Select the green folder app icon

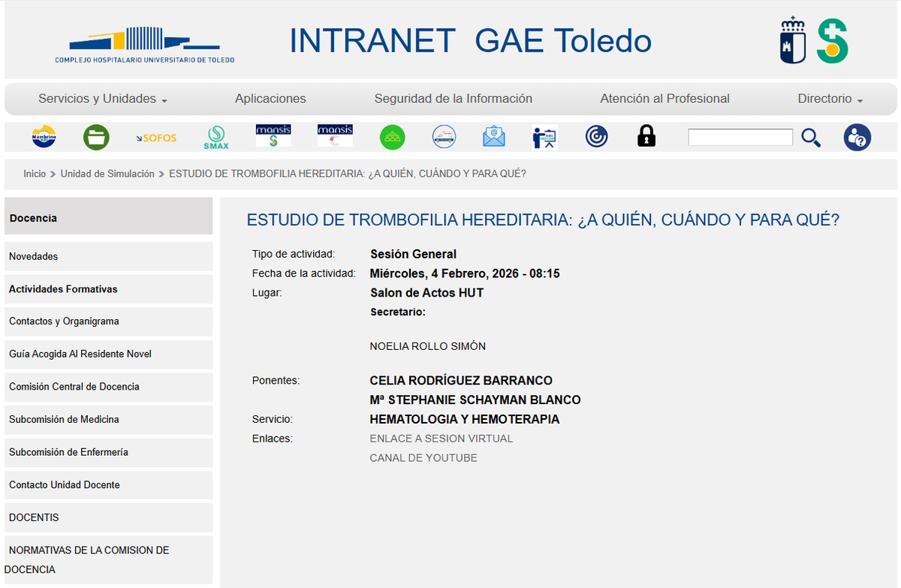tap(96, 137)
